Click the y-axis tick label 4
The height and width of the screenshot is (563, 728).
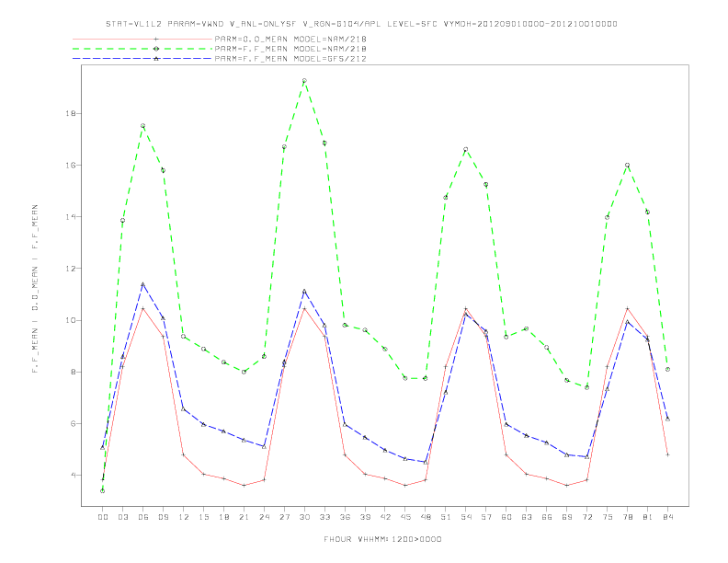(x=74, y=476)
